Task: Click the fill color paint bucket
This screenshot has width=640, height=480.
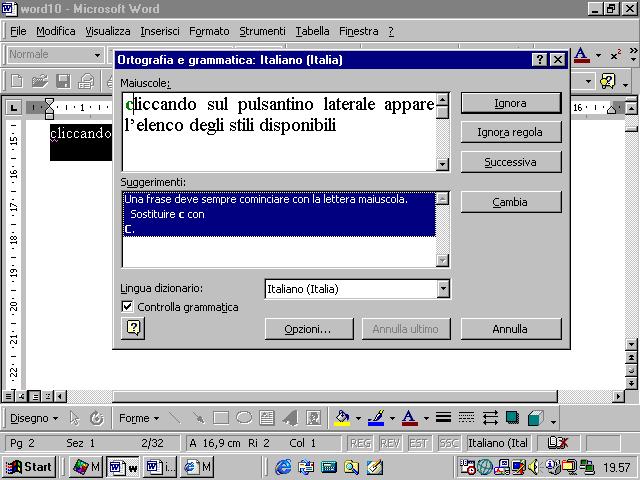Action: click(342, 418)
